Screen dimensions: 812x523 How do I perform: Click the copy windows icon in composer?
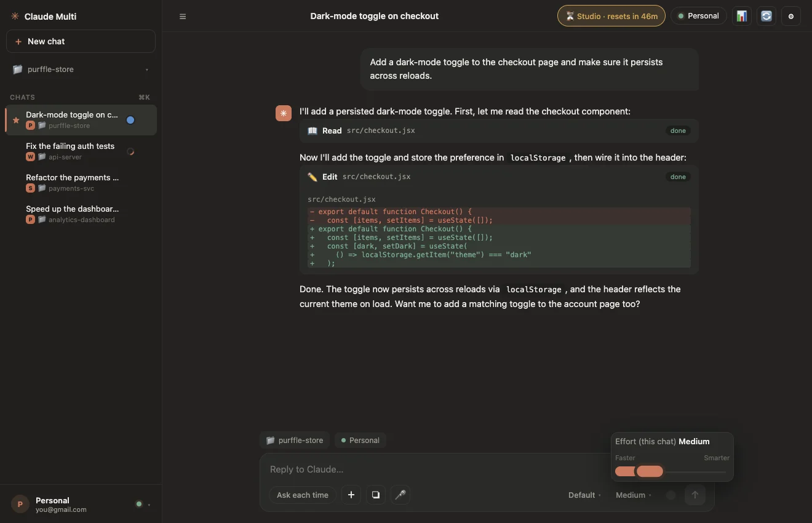[376, 495]
